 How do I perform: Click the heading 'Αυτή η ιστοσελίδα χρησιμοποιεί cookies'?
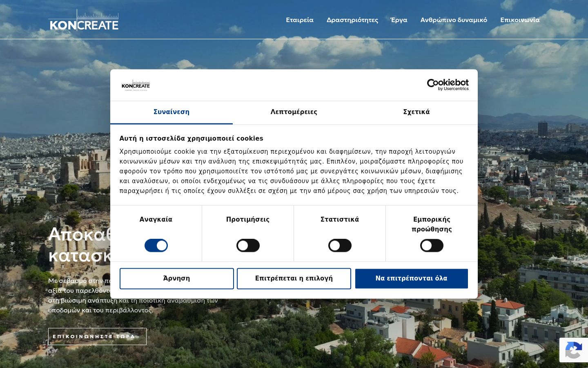192,139
